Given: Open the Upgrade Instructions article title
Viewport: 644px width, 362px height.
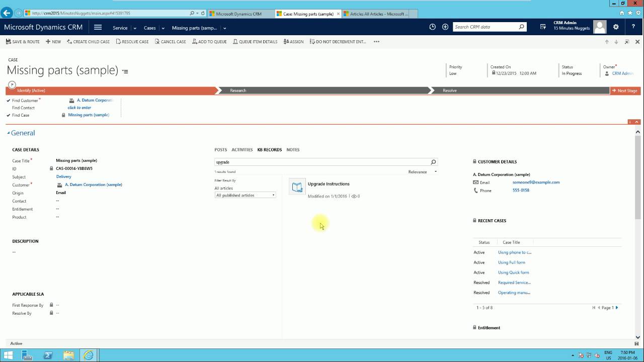Looking at the screenshot, I should click(329, 184).
